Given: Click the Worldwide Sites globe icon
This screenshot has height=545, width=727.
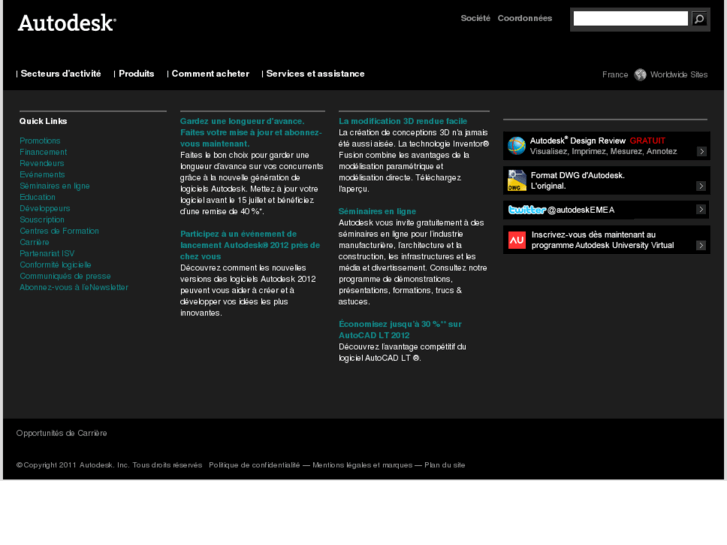Looking at the screenshot, I should click(x=640, y=75).
